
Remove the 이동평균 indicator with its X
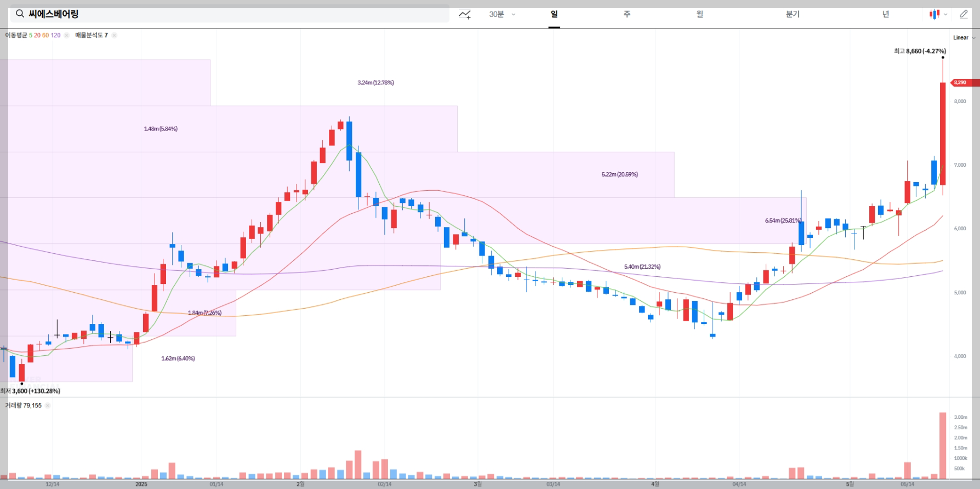tap(66, 35)
